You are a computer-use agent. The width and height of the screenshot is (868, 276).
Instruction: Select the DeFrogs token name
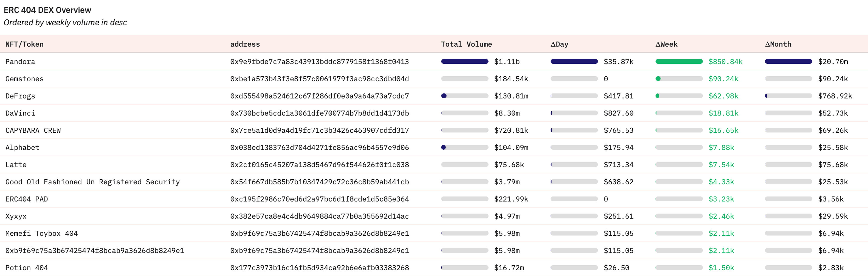[x=20, y=96]
